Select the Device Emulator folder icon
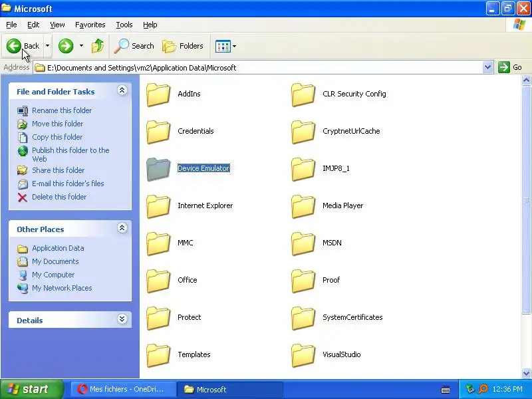The image size is (532, 399). 158,170
